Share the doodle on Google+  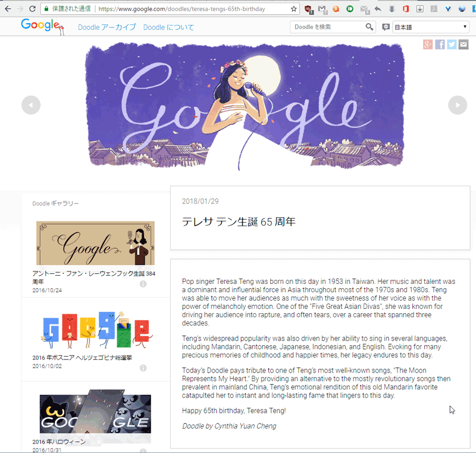click(428, 45)
